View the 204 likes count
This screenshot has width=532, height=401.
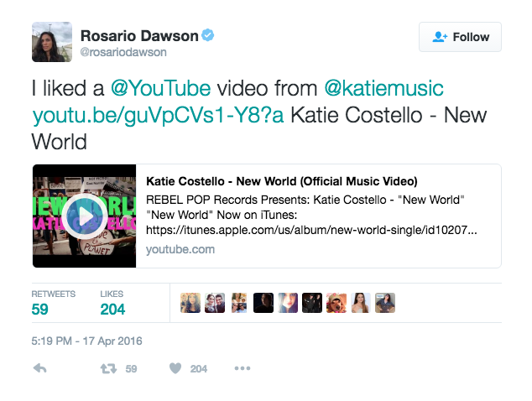[x=112, y=309]
